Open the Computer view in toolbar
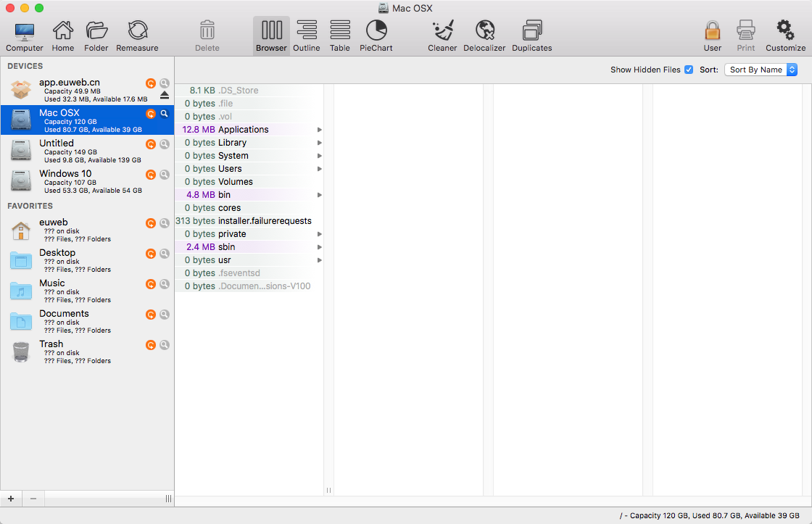812x524 pixels. (x=25, y=36)
